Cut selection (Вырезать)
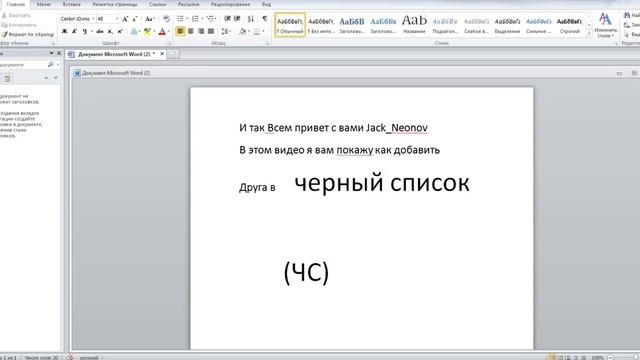Image resolution: width=640 pixels, height=360 pixels. 17,16
